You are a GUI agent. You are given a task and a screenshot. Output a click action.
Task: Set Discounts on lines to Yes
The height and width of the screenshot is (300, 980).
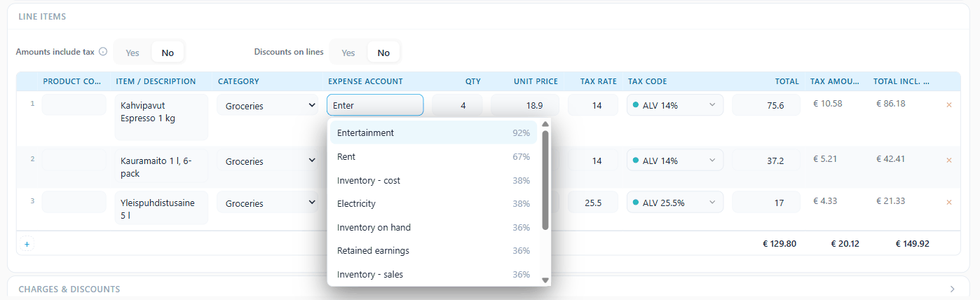[348, 53]
